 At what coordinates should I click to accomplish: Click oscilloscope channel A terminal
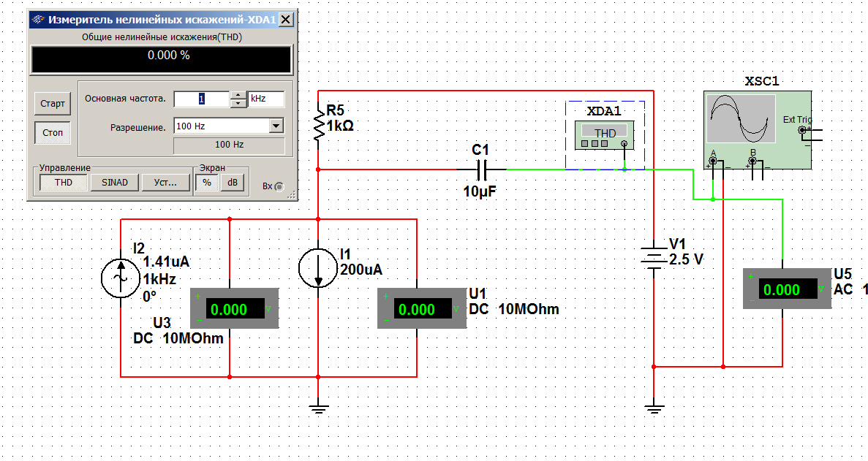pyautogui.click(x=714, y=161)
